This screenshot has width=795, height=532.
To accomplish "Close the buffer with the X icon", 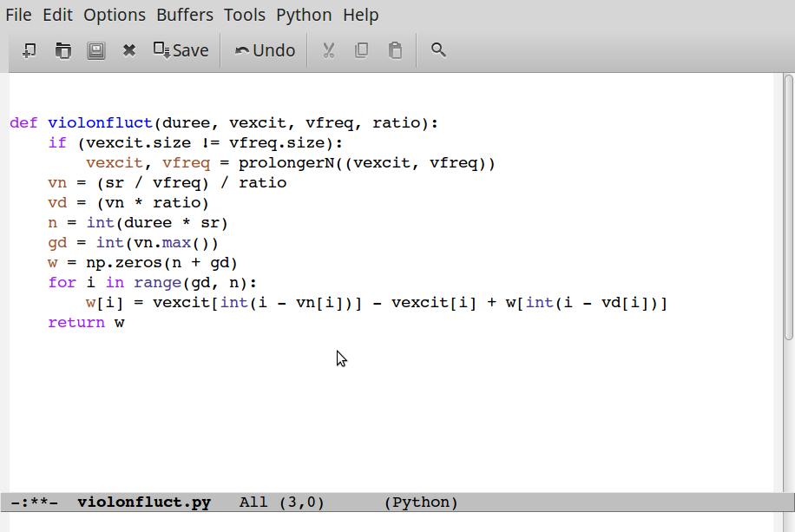I will point(129,50).
